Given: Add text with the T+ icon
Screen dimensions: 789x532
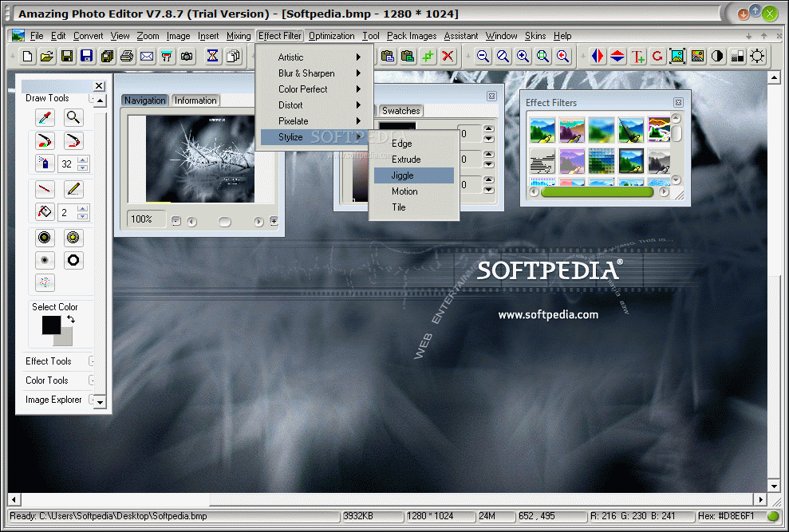Looking at the screenshot, I should (637, 57).
